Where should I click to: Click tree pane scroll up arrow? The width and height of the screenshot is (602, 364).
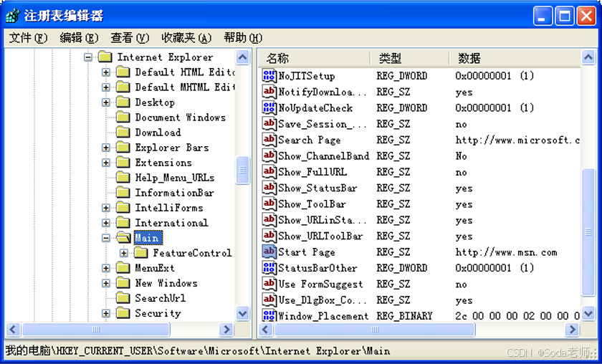(242, 57)
